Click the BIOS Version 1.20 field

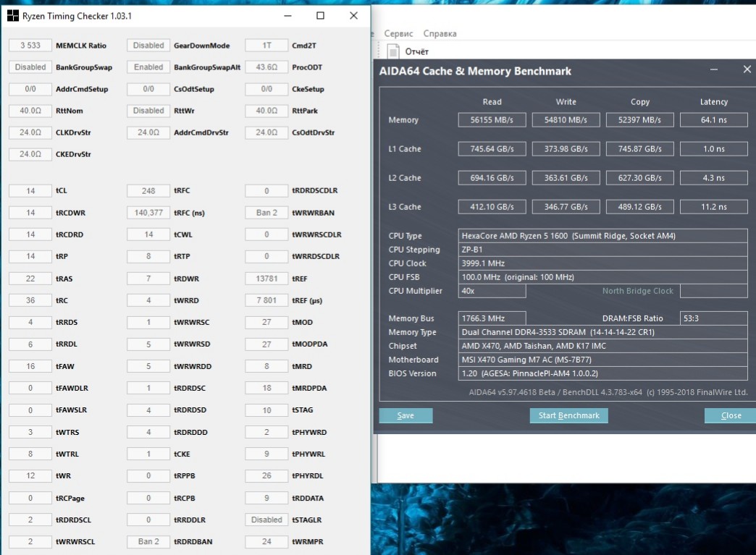[x=602, y=373]
